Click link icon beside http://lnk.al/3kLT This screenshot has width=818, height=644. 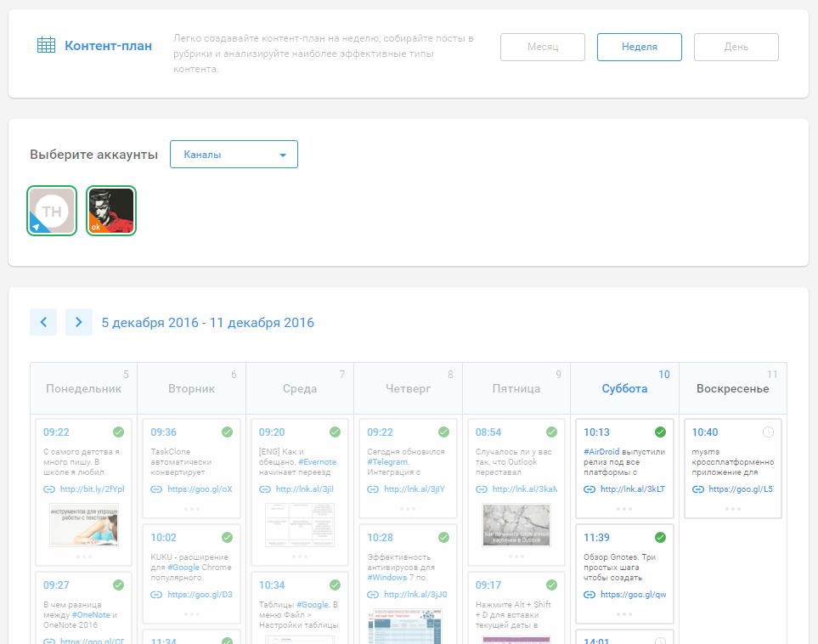(x=590, y=489)
